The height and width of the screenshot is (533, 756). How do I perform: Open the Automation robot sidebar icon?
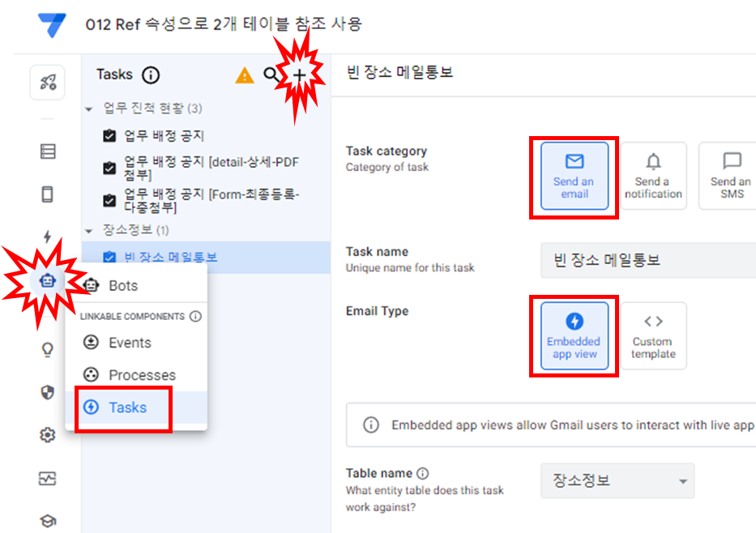(x=47, y=280)
